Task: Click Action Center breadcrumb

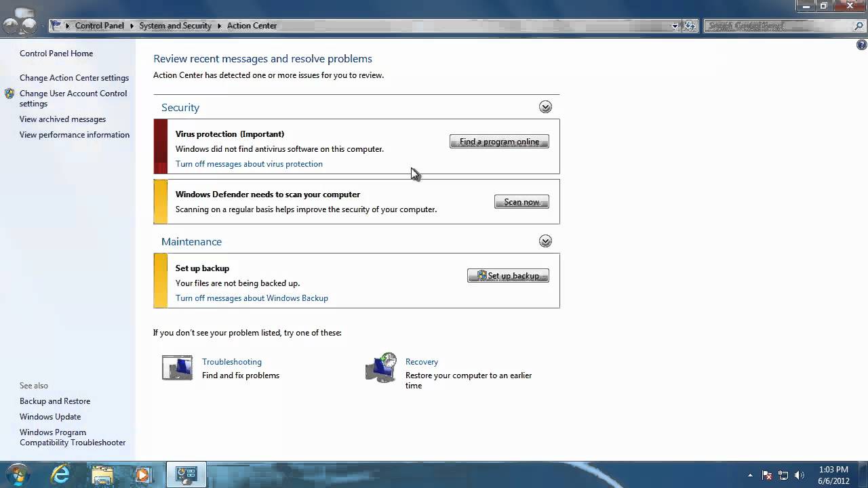Action: (x=252, y=26)
